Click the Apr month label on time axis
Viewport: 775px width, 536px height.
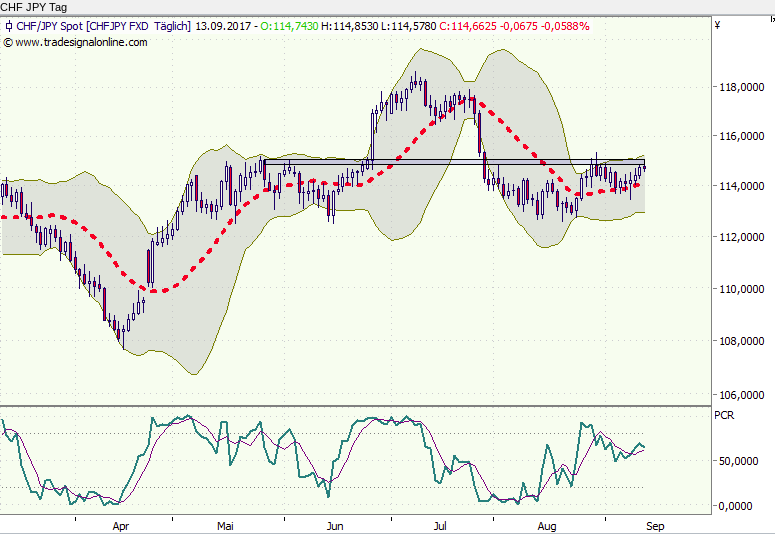pos(121,526)
